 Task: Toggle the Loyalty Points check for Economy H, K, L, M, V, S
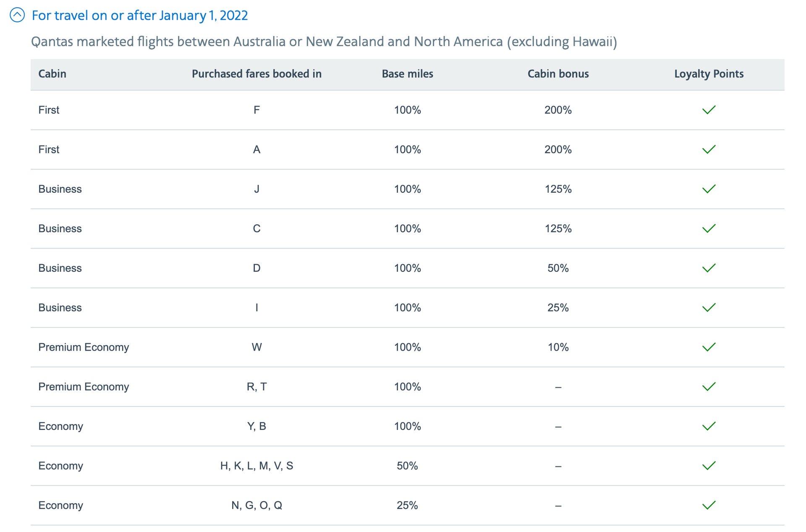709,465
